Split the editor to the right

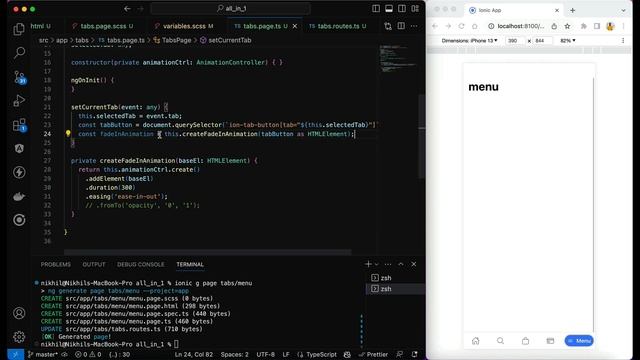pyautogui.click(x=401, y=26)
